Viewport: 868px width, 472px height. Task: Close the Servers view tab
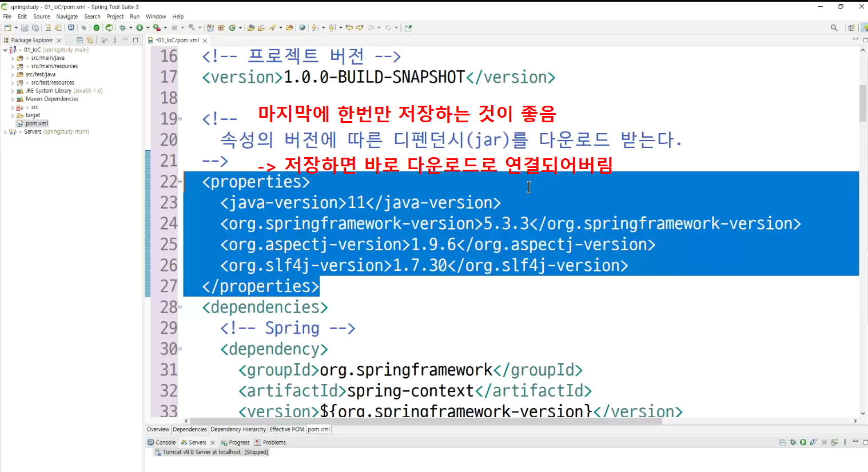(x=213, y=443)
